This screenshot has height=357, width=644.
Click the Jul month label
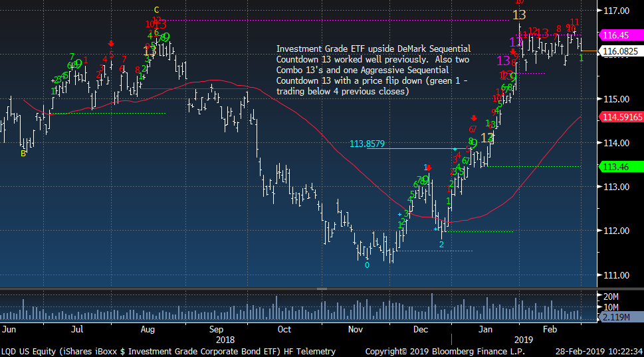click(x=77, y=330)
